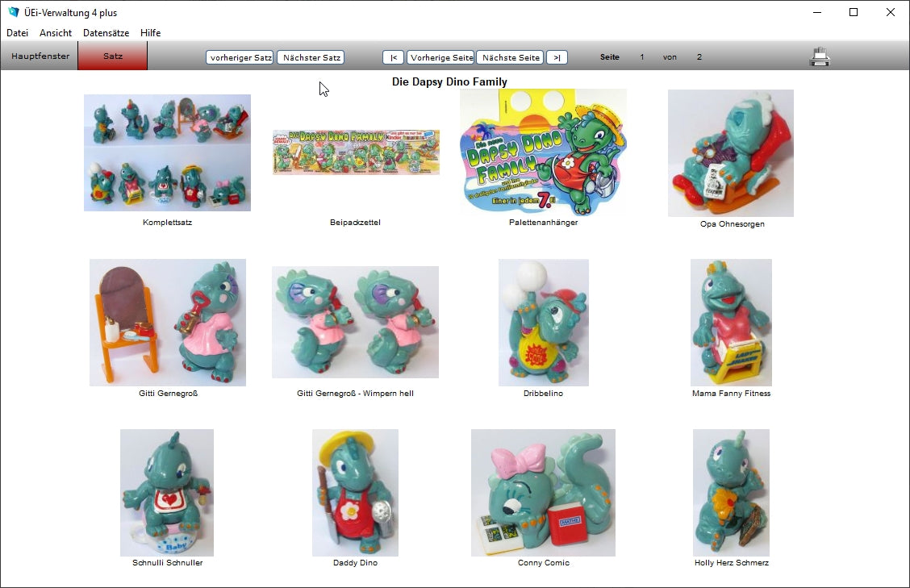Switch to the Hauptfenster tab

(40, 56)
